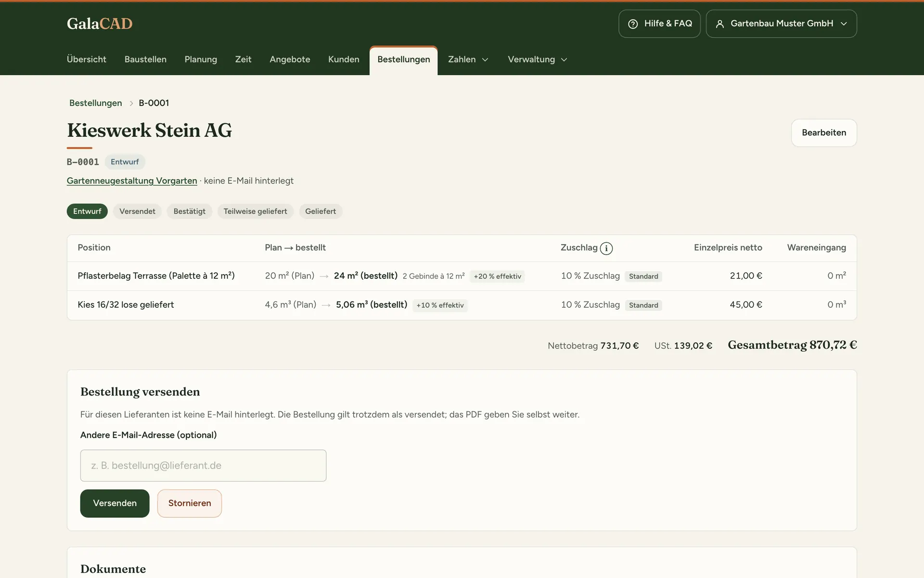Click the Wareneingang column header
Image resolution: width=924 pixels, height=578 pixels.
(x=816, y=248)
